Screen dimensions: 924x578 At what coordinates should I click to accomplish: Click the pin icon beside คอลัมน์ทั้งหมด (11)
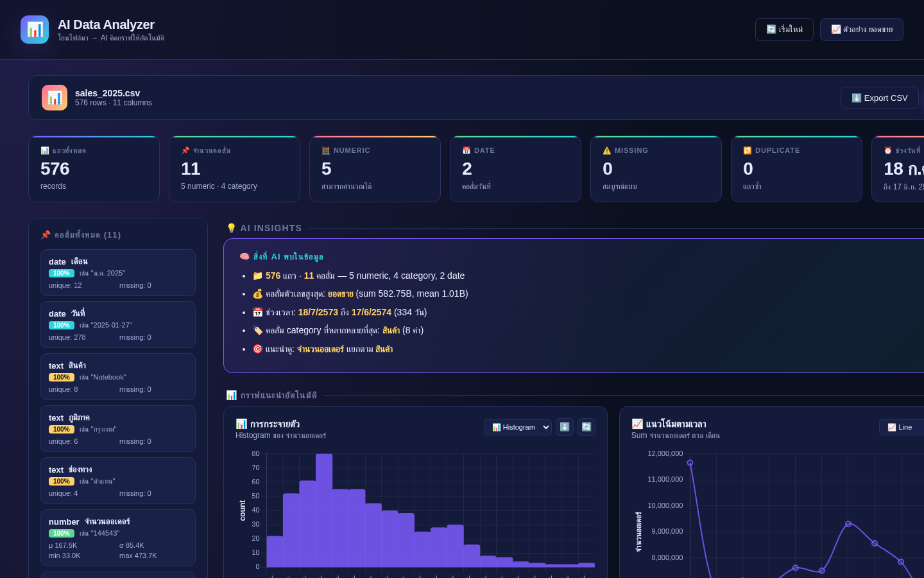coord(46,235)
